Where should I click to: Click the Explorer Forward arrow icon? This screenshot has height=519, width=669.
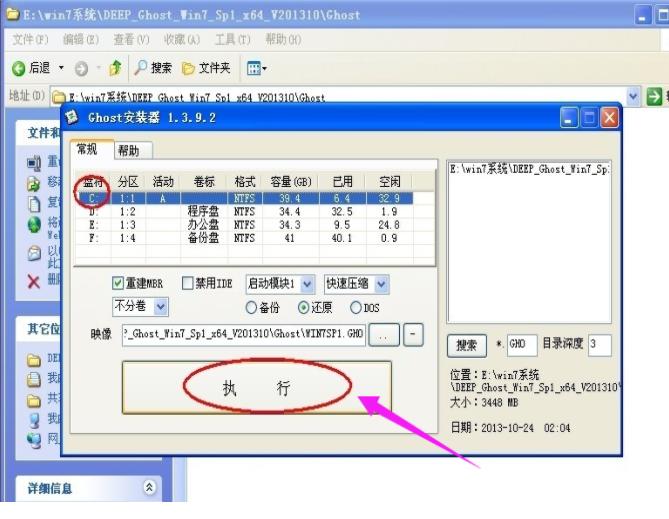(x=81, y=68)
